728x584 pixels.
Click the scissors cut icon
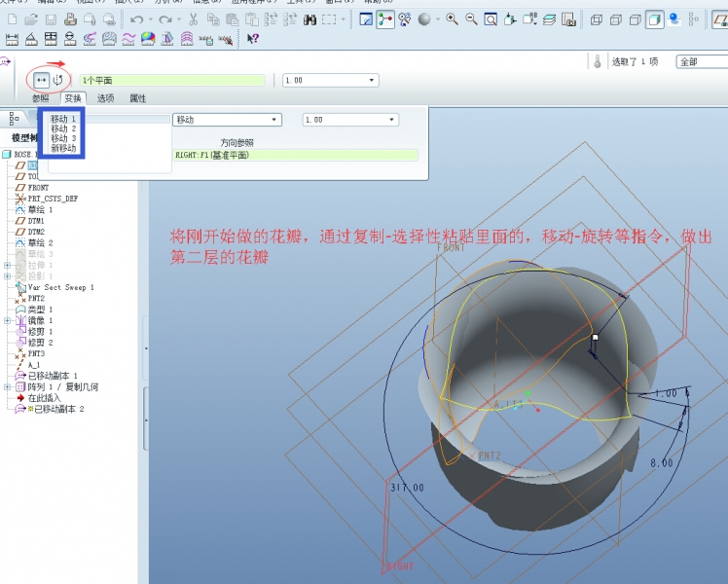[x=195, y=19]
